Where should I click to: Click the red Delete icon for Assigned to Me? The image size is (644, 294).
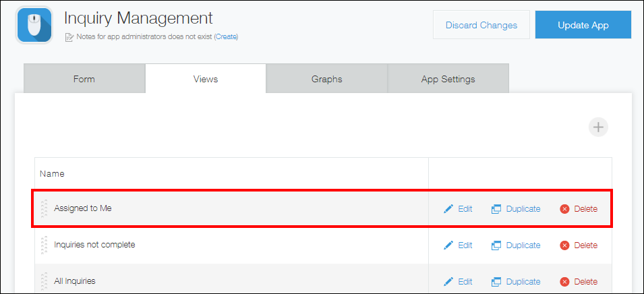point(564,209)
